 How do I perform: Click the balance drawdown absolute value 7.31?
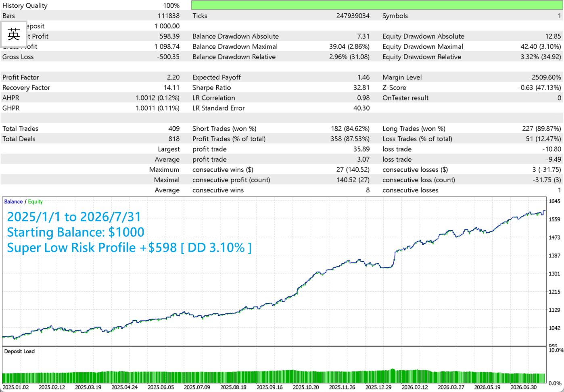point(363,36)
